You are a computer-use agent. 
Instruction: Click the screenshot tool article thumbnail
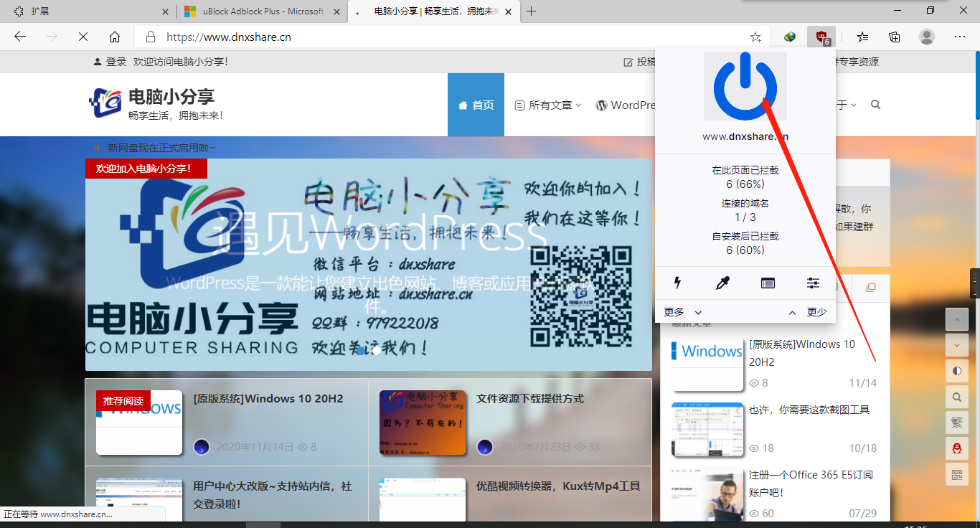(x=707, y=429)
